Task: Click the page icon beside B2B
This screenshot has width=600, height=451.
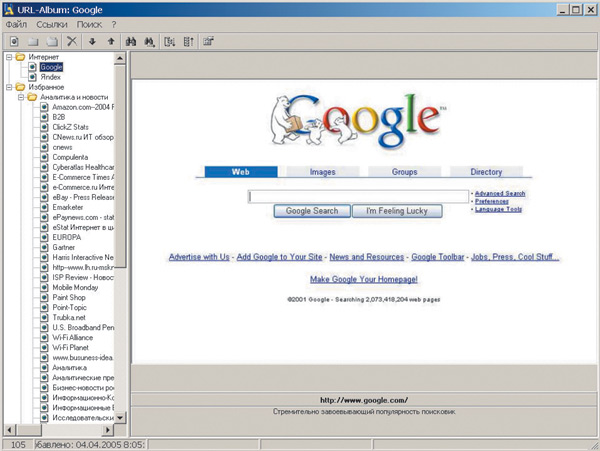Action: pyautogui.click(x=45, y=117)
